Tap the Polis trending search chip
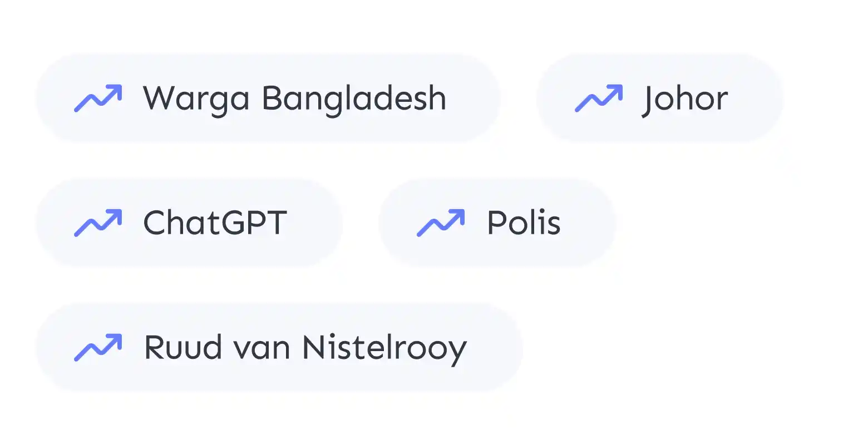This screenshot has width=868, height=439. click(497, 223)
